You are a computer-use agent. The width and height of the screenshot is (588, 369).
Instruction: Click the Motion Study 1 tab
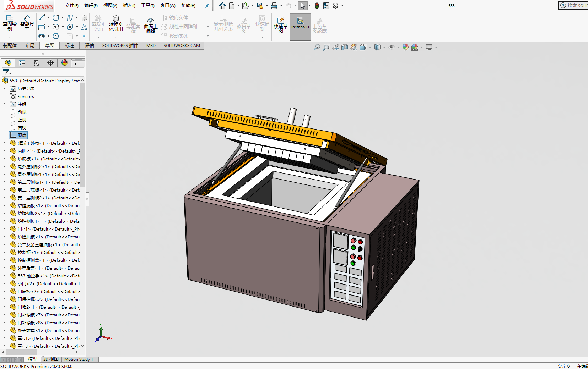click(x=79, y=359)
